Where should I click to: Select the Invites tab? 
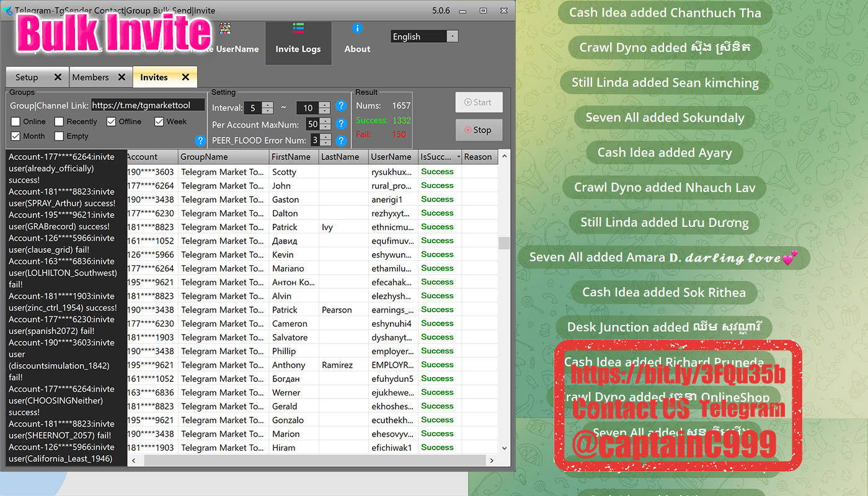tap(154, 77)
